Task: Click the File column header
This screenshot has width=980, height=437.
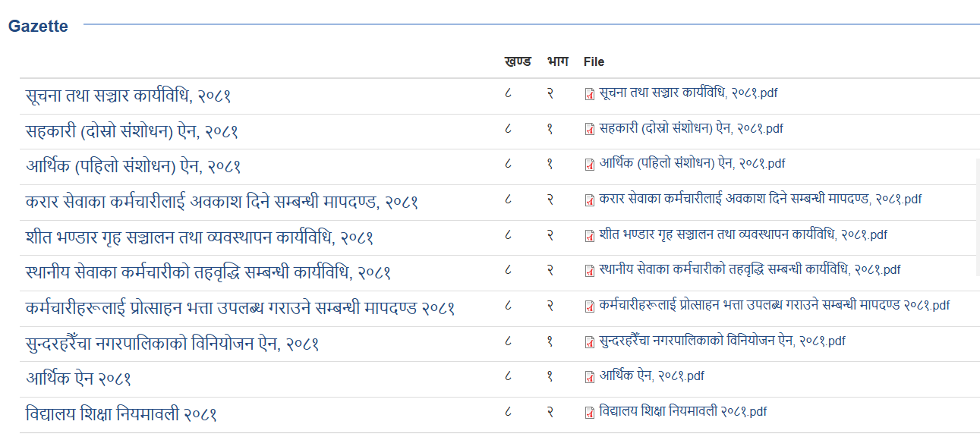Action: [594, 61]
